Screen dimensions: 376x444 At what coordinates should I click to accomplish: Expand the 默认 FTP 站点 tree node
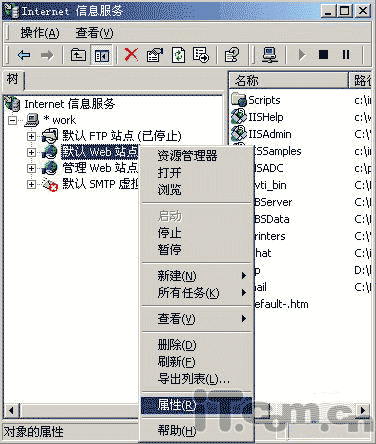(31, 136)
